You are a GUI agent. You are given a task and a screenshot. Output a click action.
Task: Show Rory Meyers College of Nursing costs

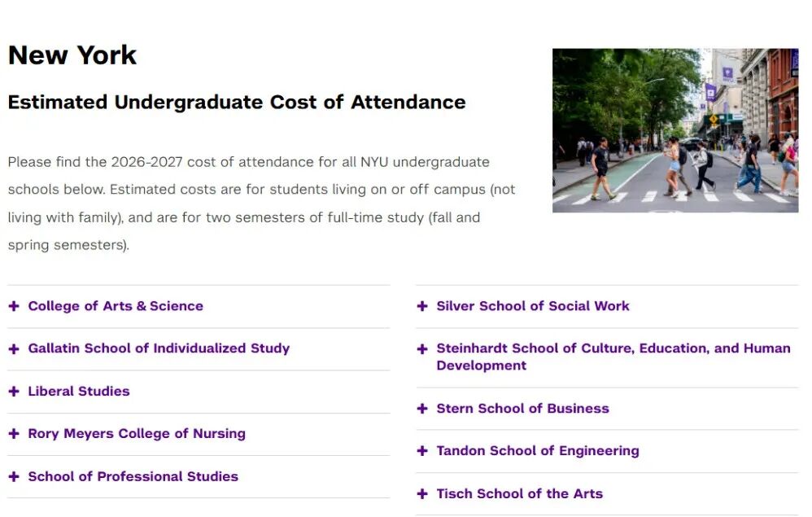point(137,434)
